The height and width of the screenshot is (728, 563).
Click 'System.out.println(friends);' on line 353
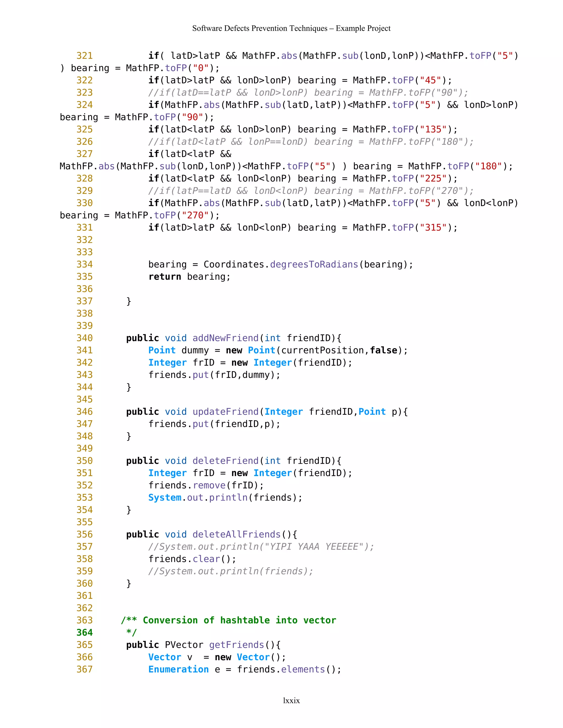point(225,498)
